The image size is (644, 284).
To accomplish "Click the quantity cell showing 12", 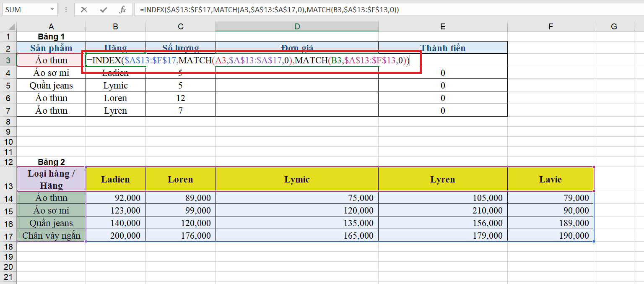I will pos(180,98).
